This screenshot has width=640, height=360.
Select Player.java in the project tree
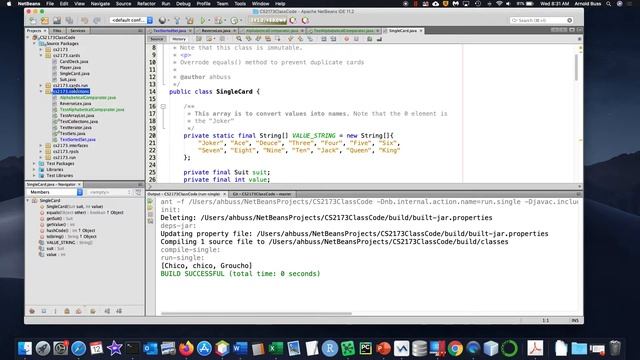point(70,67)
